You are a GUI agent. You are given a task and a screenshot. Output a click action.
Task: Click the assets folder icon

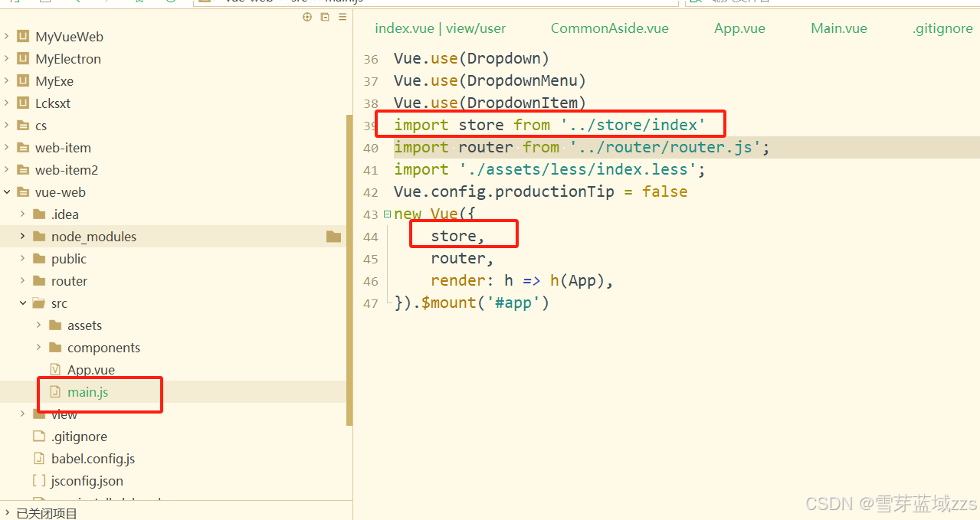(x=55, y=325)
